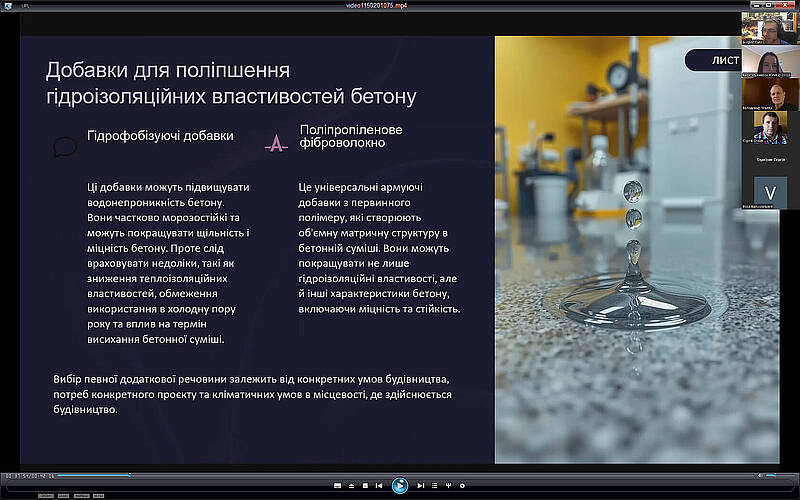
Task: Click the paragraph starting Це універсальні армуючі
Action: point(379,248)
